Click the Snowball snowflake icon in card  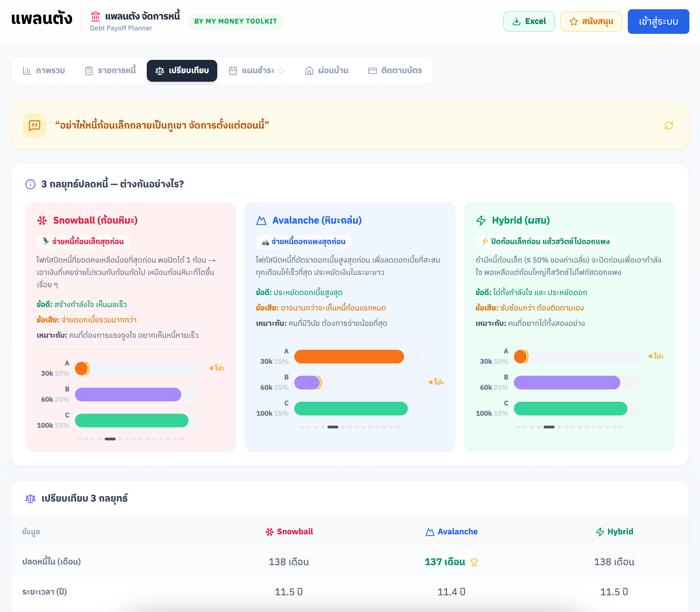pyautogui.click(x=42, y=221)
